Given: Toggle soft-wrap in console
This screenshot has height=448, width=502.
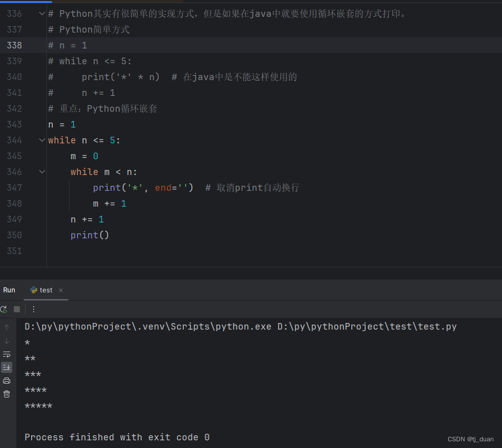Looking at the screenshot, I should tap(7, 354).
